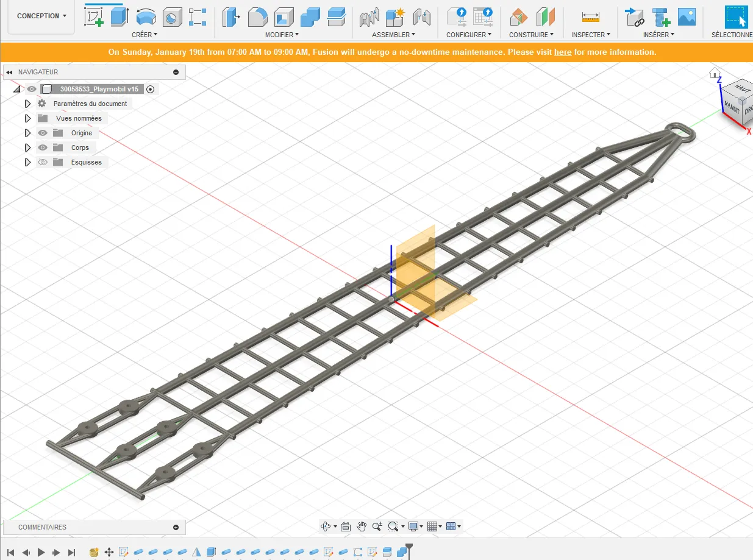Select the Offset Face tool
Viewport: 753px width, 560px height.
pyautogui.click(x=337, y=16)
